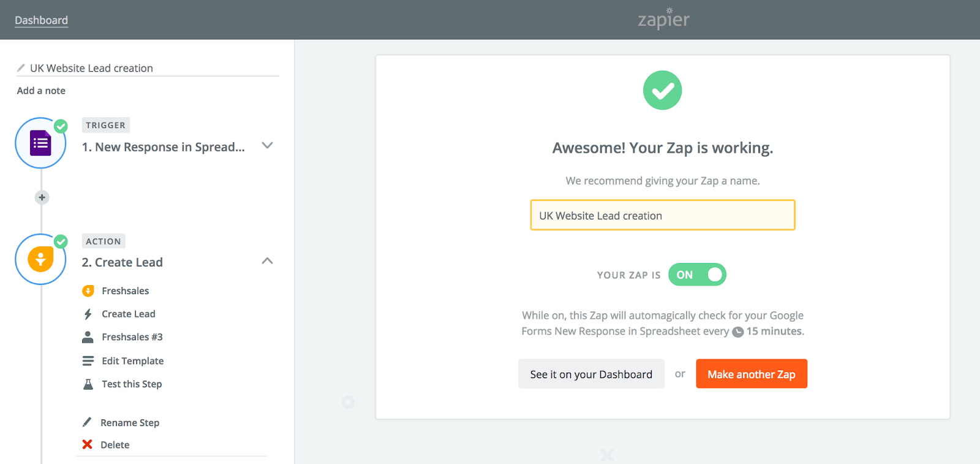Click the large green success checkmark
The width and height of the screenshot is (980, 464).
coord(662,90)
